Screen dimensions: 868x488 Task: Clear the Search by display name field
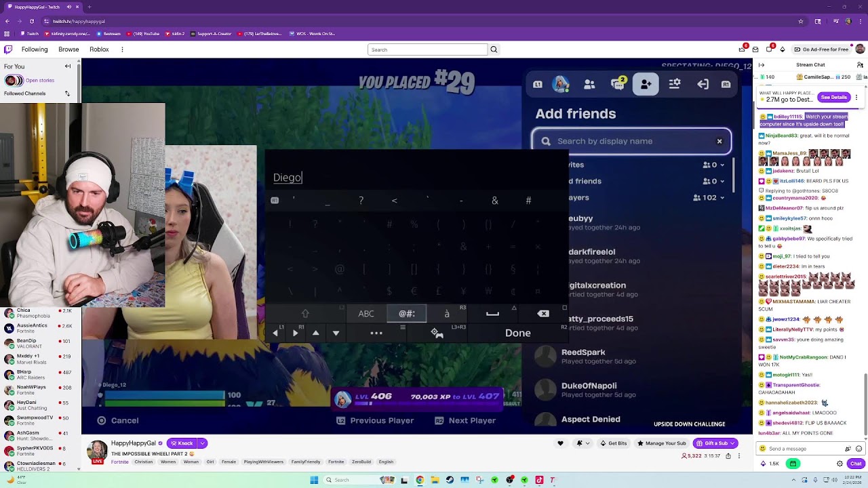point(719,142)
